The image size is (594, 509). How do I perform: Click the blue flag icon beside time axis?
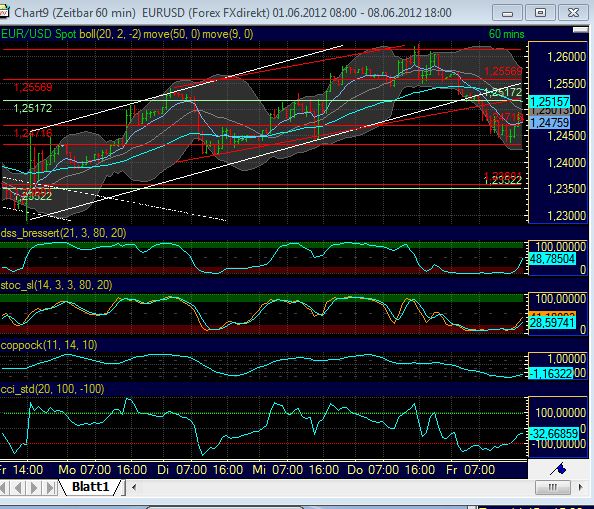coord(558,470)
